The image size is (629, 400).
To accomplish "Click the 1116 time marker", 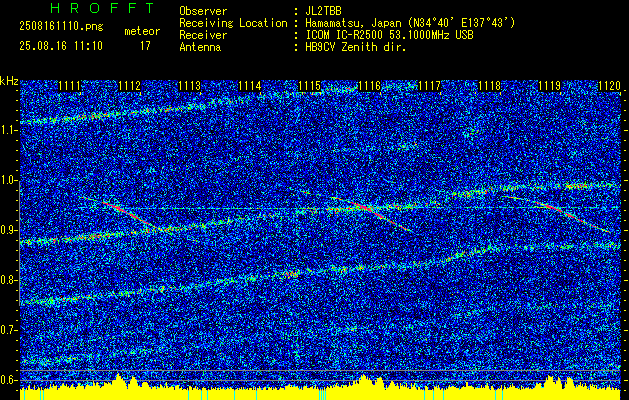I will point(369,86).
